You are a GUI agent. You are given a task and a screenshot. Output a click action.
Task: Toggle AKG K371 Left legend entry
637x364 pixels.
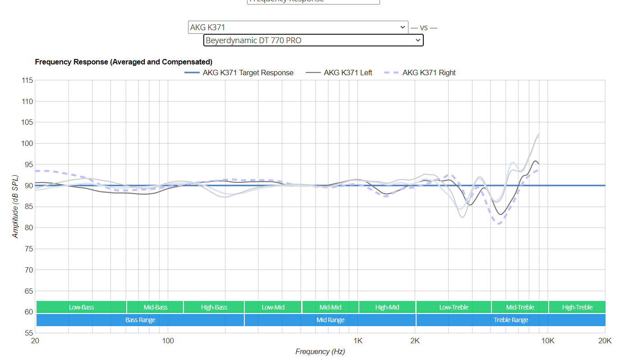[x=339, y=73]
